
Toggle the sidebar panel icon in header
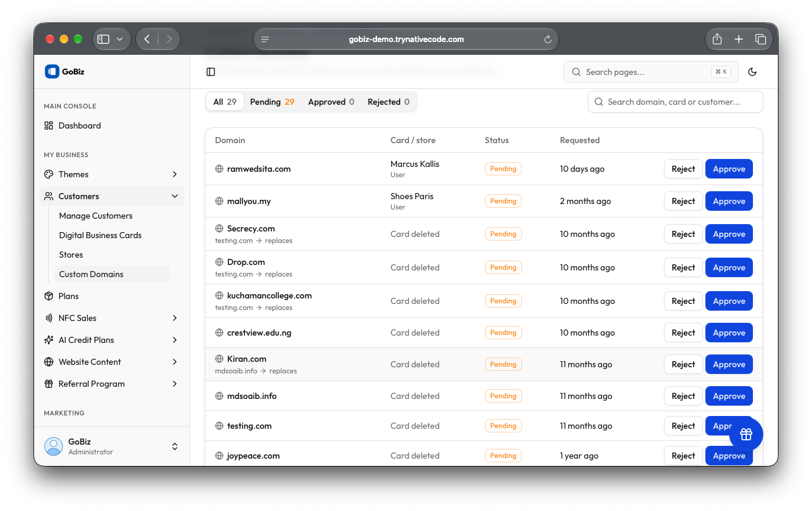tap(211, 72)
